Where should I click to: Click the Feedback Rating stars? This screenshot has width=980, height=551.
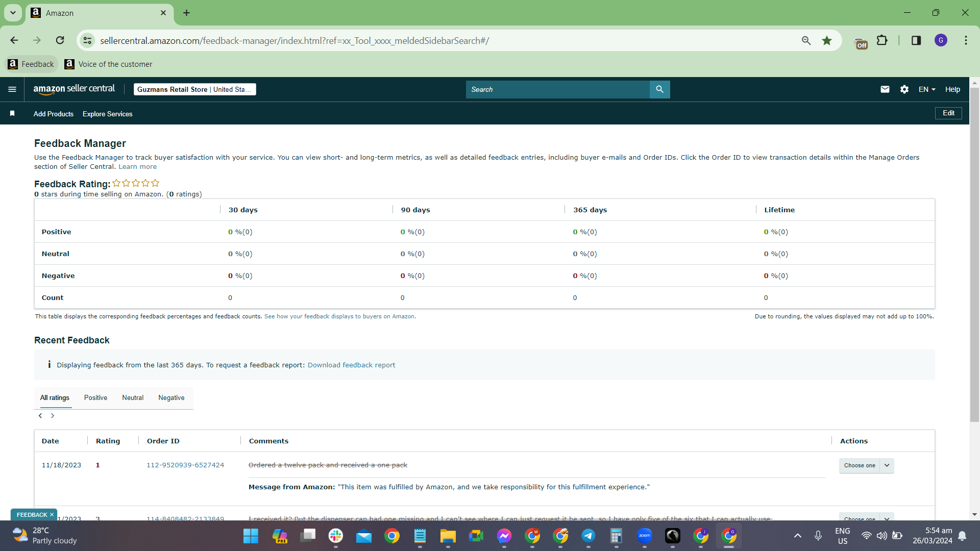pos(136,183)
